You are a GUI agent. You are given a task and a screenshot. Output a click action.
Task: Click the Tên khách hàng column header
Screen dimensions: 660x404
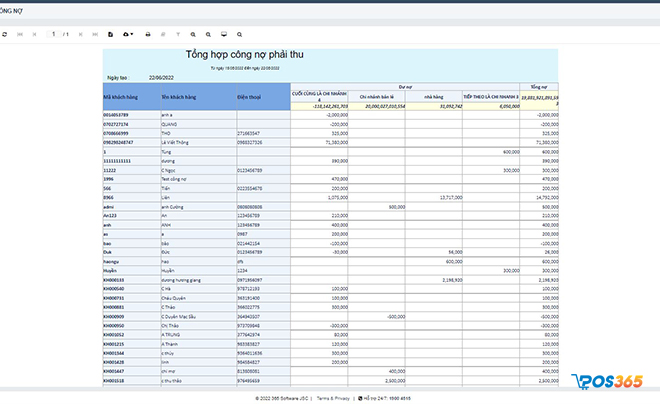[198, 97]
